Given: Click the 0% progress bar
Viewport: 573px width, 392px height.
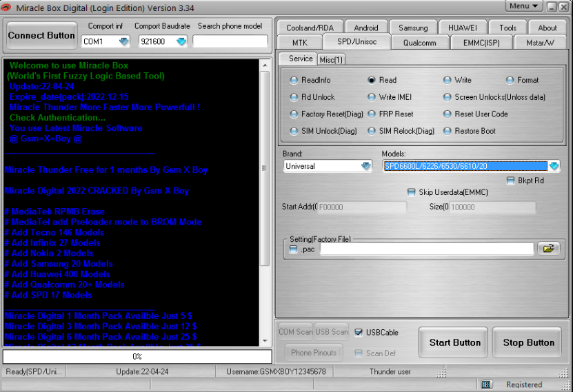Looking at the screenshot, I should point(137,356).
